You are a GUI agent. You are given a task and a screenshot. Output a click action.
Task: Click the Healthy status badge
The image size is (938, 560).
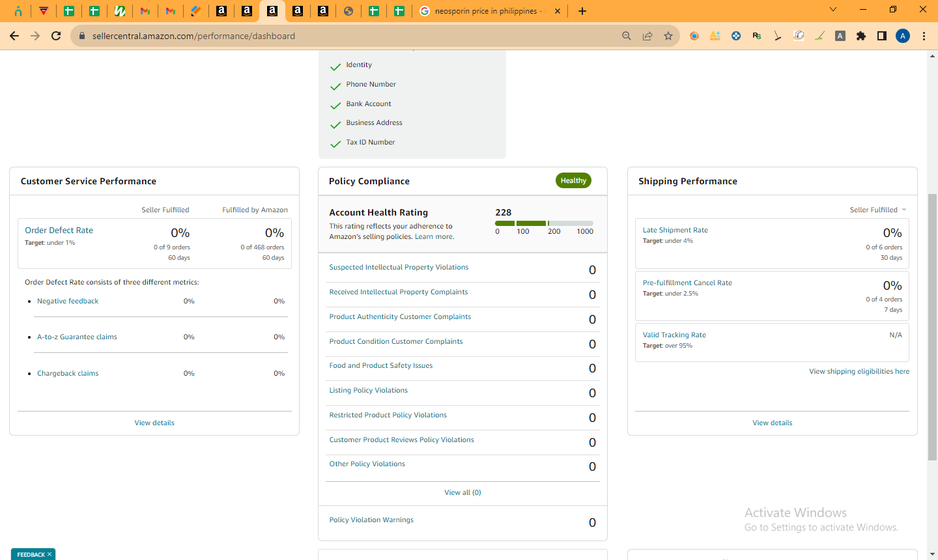tap(573, 180)
